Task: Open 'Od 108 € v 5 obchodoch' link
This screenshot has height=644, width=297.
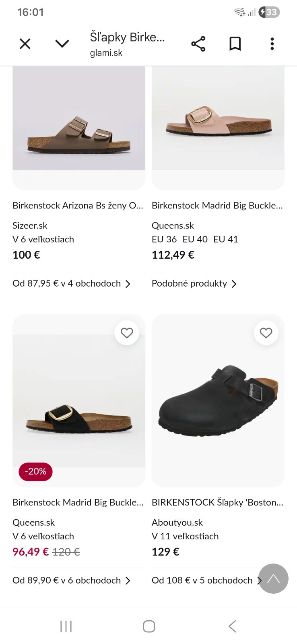Action: [202, 580]
